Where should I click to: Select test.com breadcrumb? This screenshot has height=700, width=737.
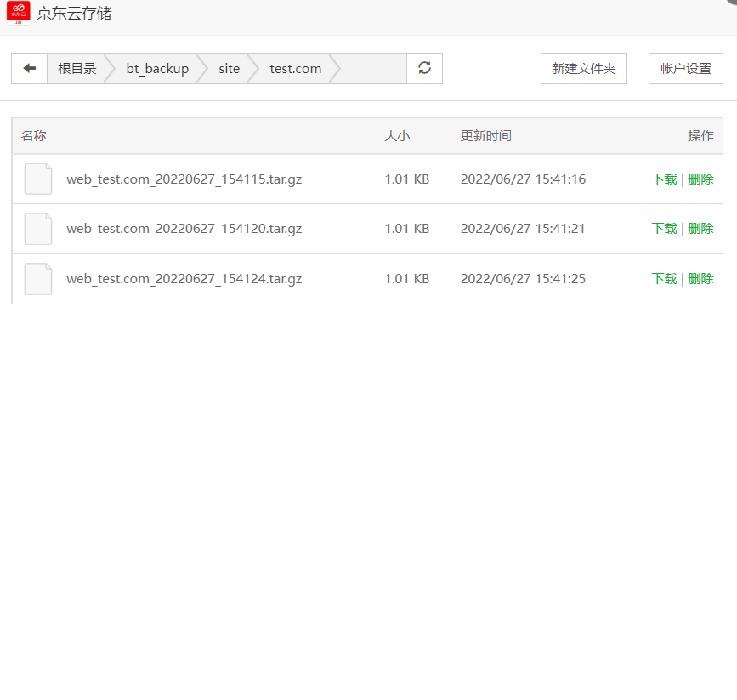[296, 69]
